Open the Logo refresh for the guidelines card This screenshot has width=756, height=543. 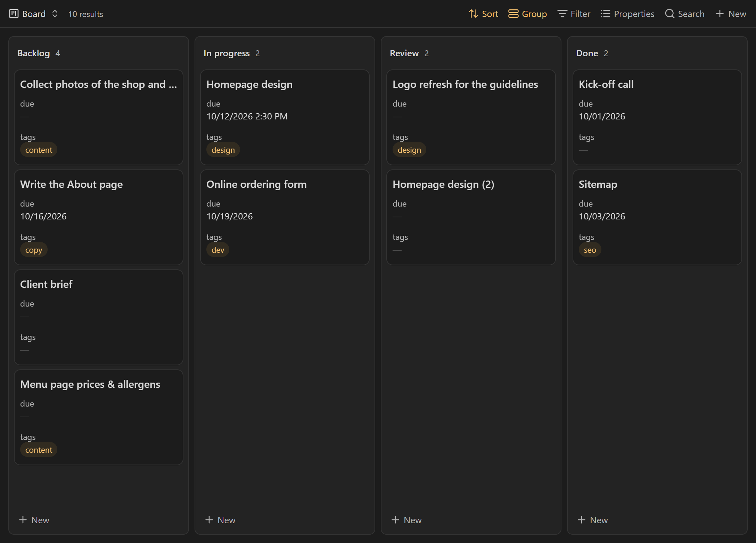tap(471, 117)
